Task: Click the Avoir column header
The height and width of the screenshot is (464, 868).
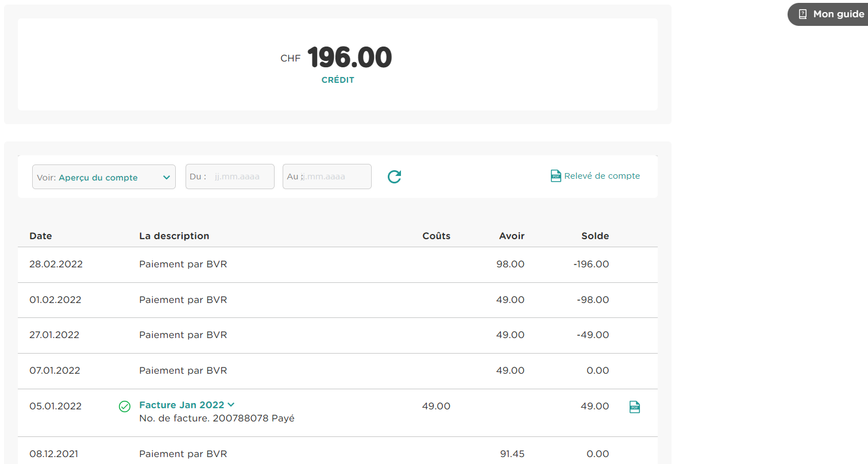Action: 512,236
